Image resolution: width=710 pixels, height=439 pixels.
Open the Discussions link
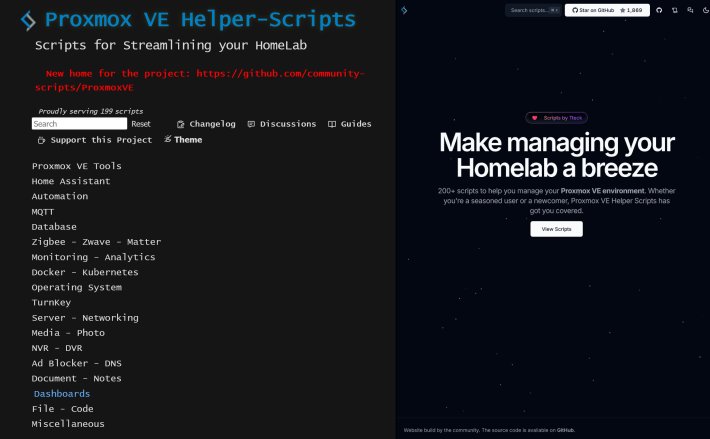(x=288, y=124)
